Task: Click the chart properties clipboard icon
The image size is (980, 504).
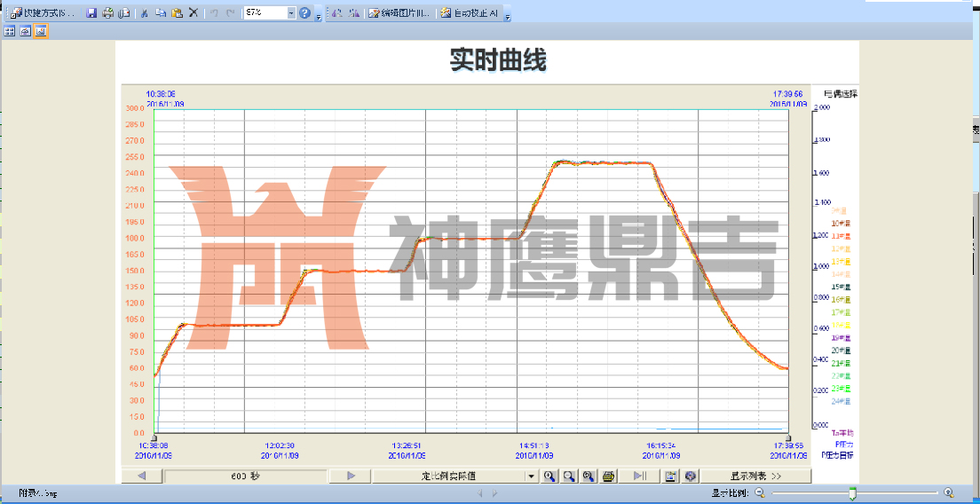Action: [670, 476]
